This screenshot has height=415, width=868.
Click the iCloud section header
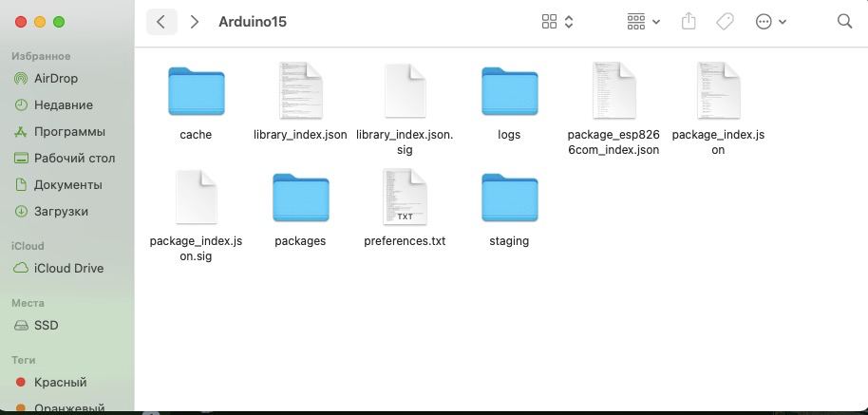[28, 246]
